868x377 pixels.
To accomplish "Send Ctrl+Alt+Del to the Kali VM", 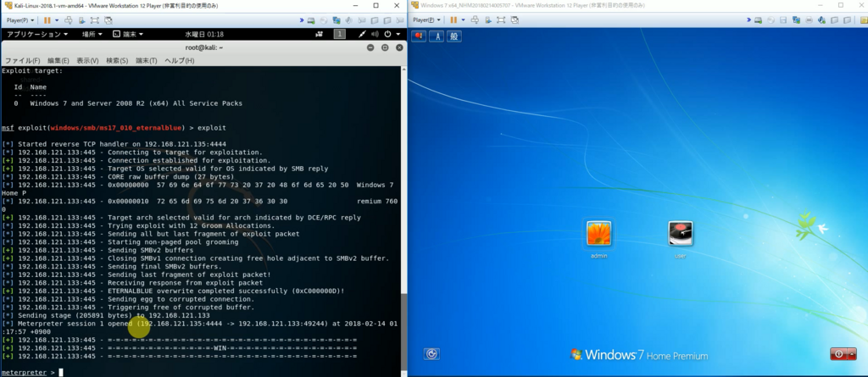I will point(68,20).
